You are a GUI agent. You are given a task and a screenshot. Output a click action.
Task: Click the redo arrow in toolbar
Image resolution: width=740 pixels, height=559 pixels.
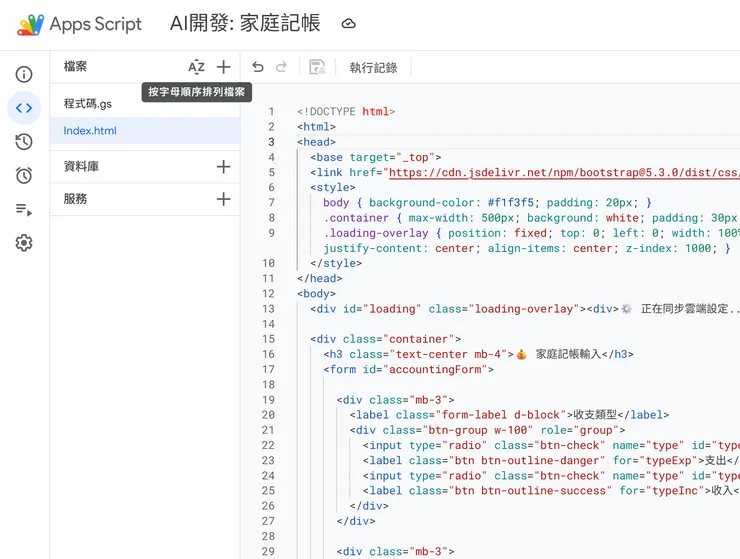(281, 68)
